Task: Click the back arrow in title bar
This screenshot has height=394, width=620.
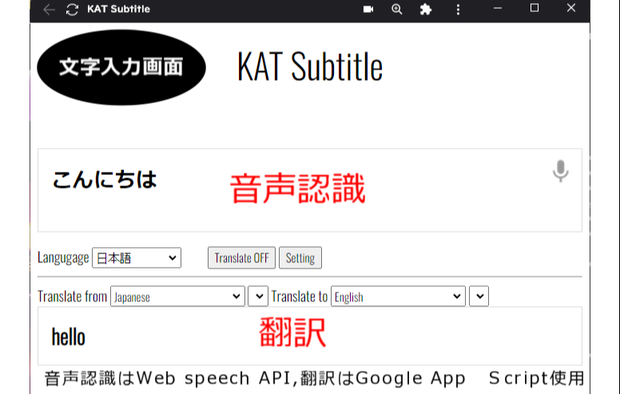Action: point(49,9)
